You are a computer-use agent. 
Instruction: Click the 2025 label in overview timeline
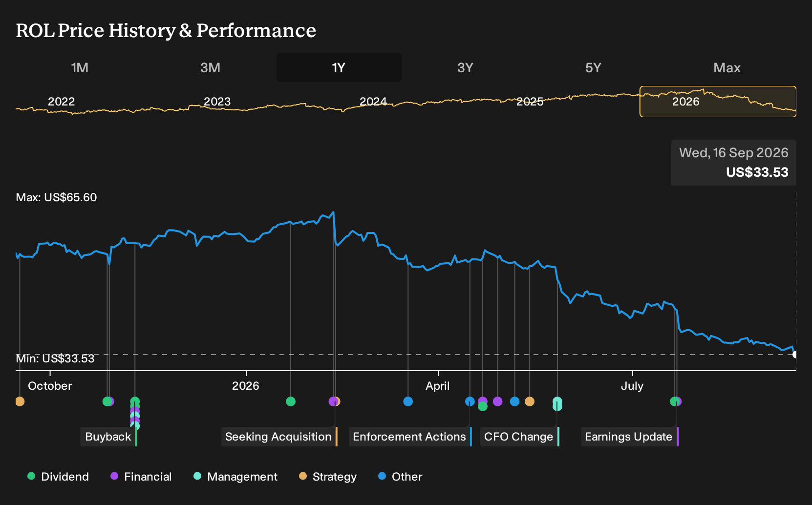[x=530, y=102]
